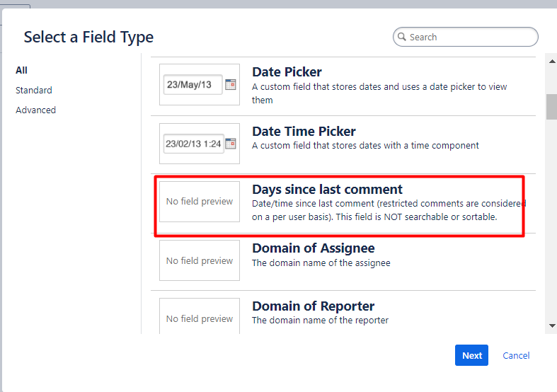Screen dimensions: 557x392
Task: Click the scroll up arrow of field list
Action: click(552, 62)
